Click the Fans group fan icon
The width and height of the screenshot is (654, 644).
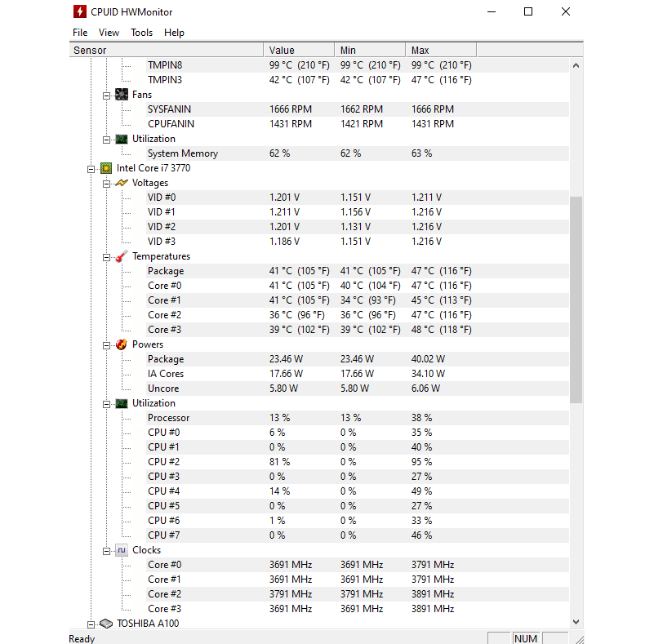coord(122,95)
